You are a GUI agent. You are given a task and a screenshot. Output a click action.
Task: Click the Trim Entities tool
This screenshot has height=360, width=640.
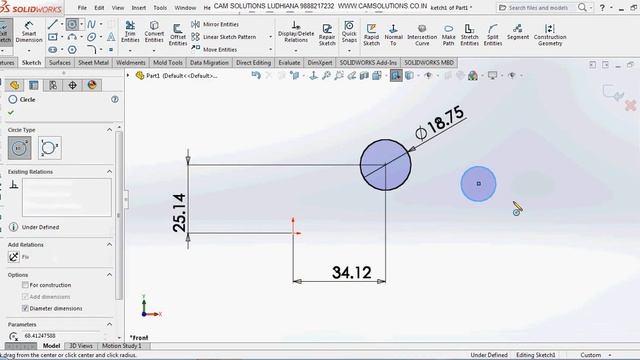[x=130, y=31]
